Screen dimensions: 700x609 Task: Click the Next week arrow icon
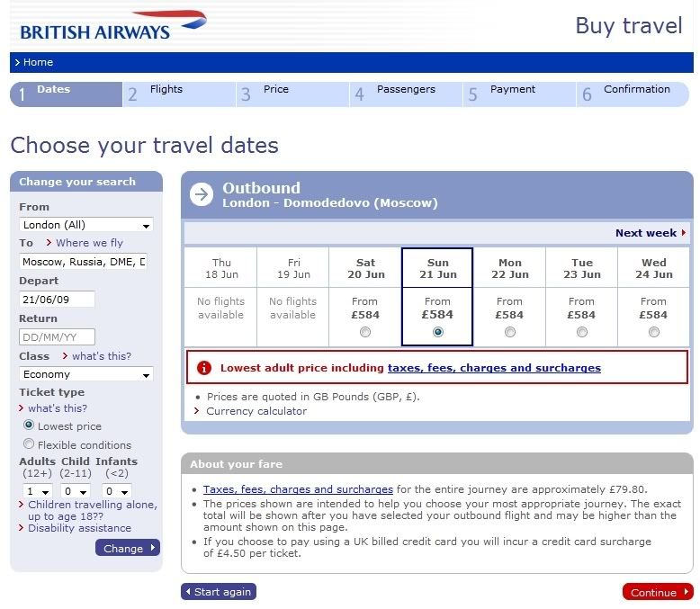[x=683, y=233]
